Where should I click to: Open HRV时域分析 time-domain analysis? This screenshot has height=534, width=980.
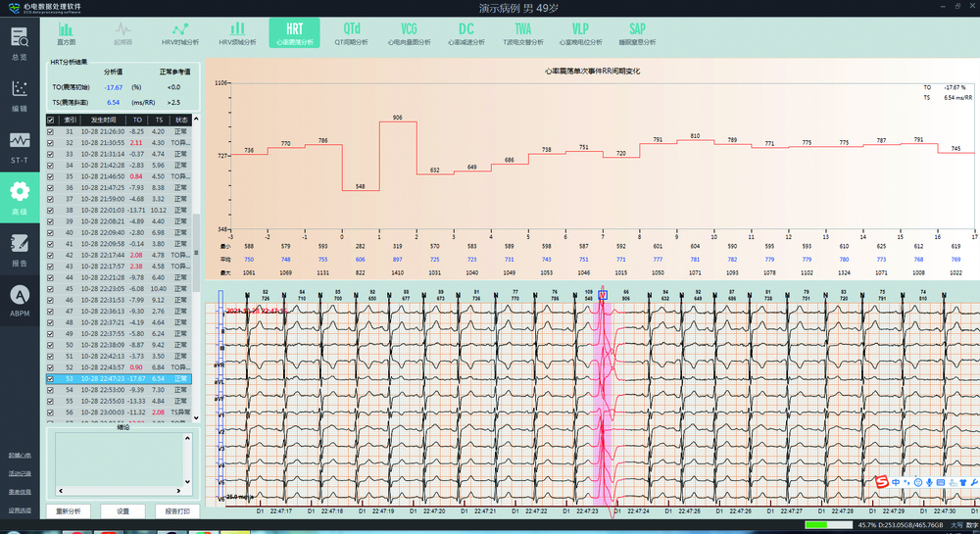pos(179,34)
